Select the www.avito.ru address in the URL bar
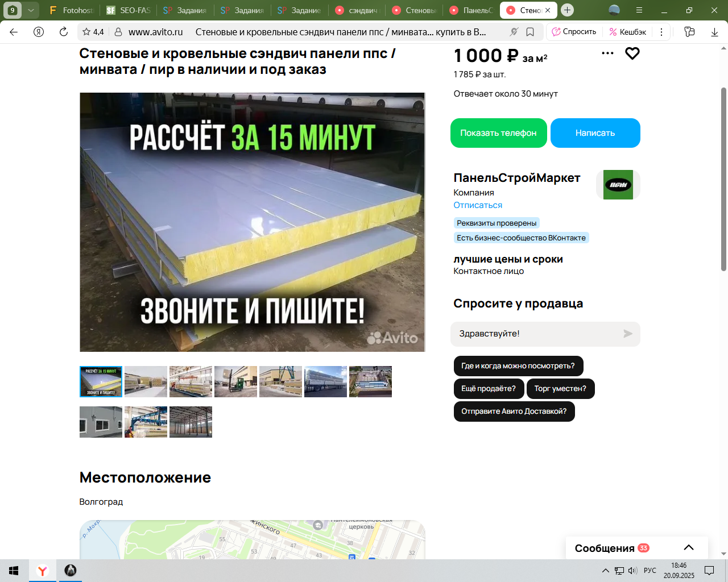The height and width of the screenshot is (582, 728). (x=156, y=32)
